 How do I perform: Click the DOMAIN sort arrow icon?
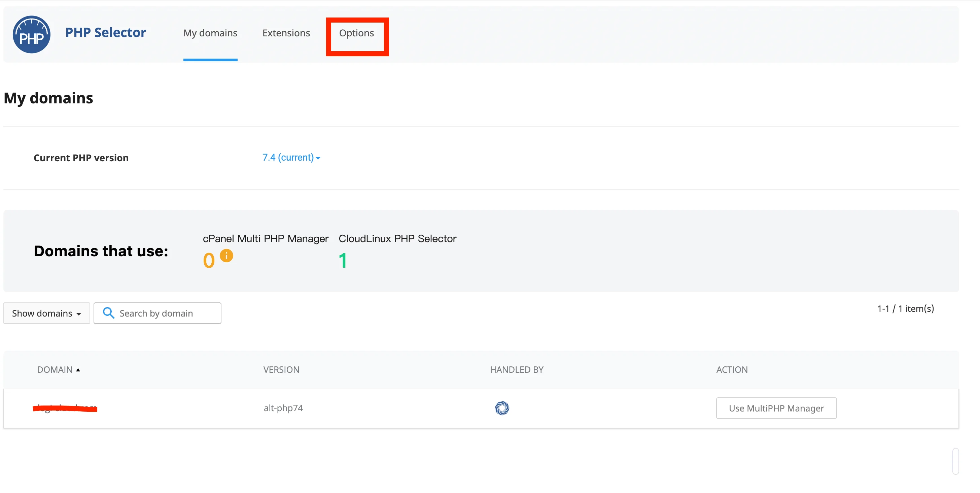coord(78,370)
